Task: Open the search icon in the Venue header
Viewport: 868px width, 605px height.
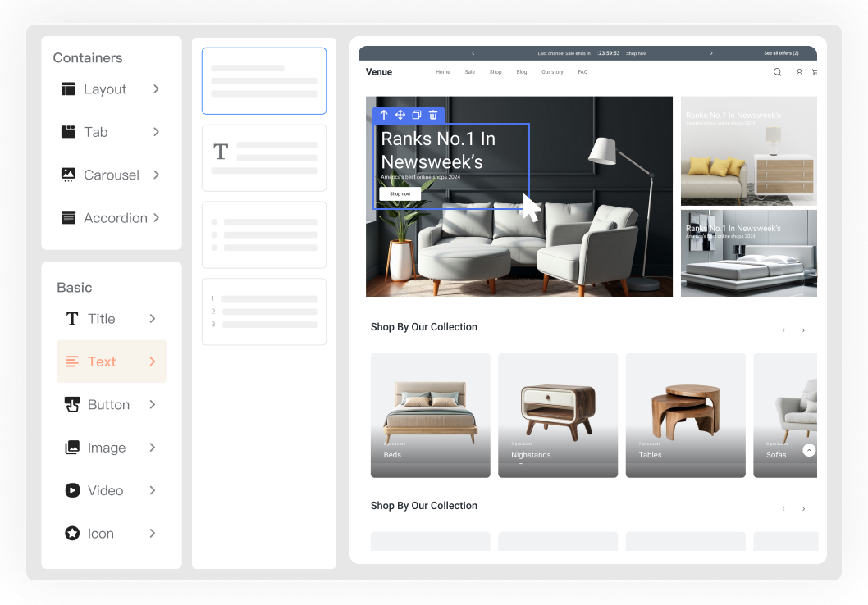Action: pyautogui.click(x=777, y=72)
